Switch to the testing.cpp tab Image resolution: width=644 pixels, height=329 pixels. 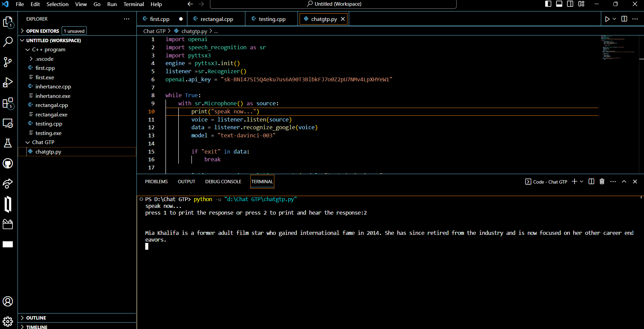click(x=271, y=19)
